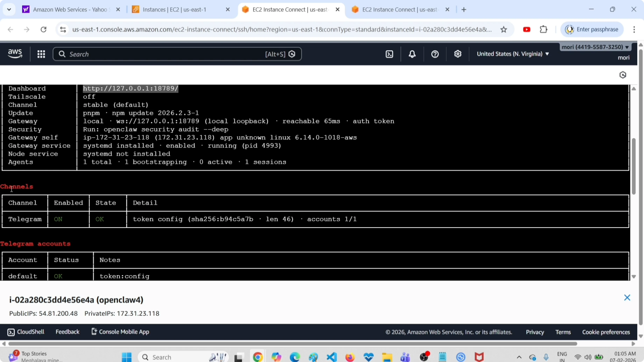Viewport: 644px width, 362px height.
Task: Click the AWS home logo
Action: (15, 54)
